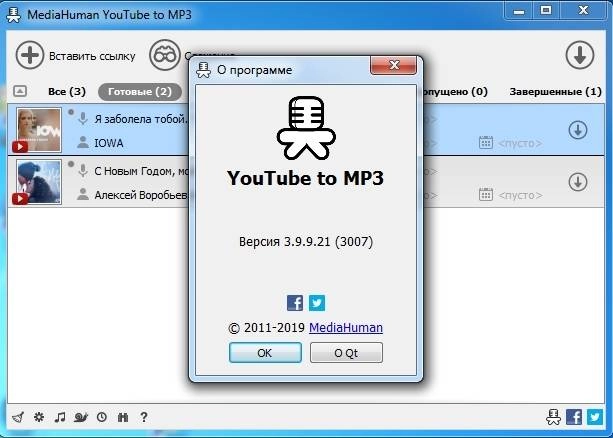Collapse the filter bar arrow icon
The image size is (613, 438).
pos(20,92)
